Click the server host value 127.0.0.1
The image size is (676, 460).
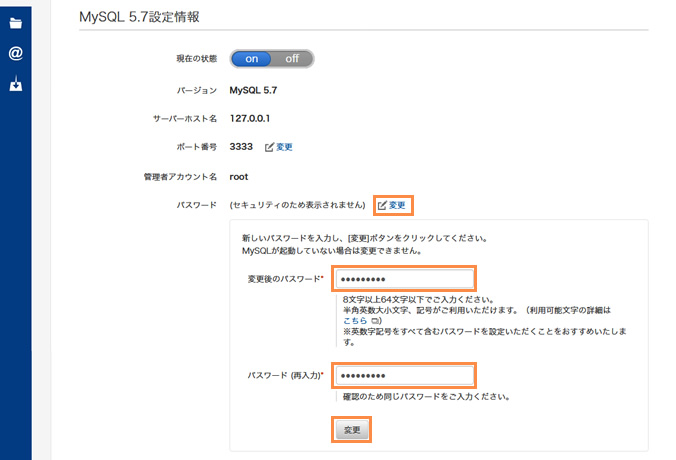251,119
